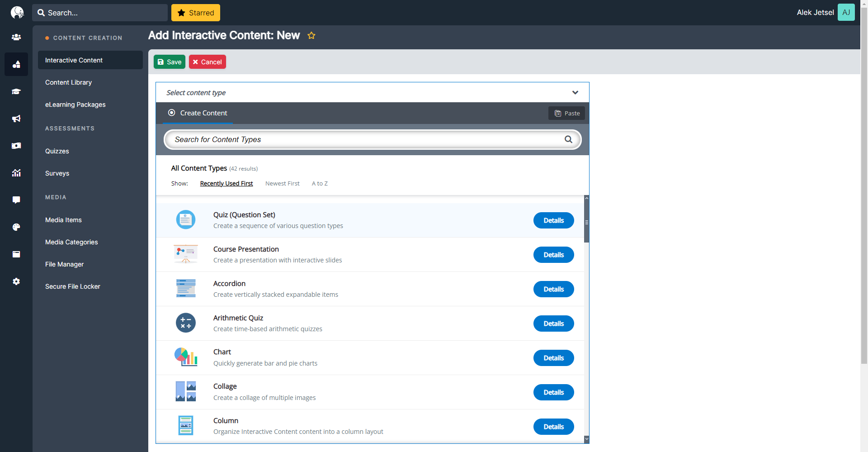Open the graduation cap courses icon
The image size is (868, 452).
point(16,91)
